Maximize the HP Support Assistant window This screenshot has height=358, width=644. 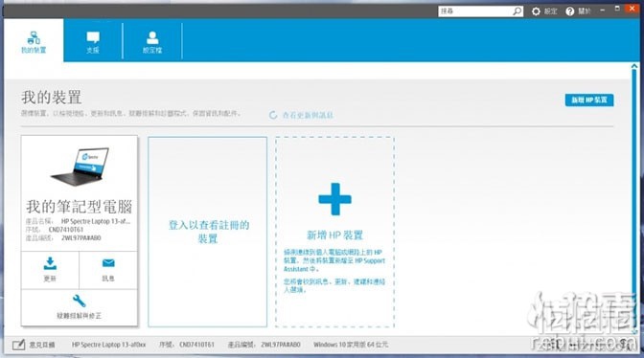coord(617,9)
